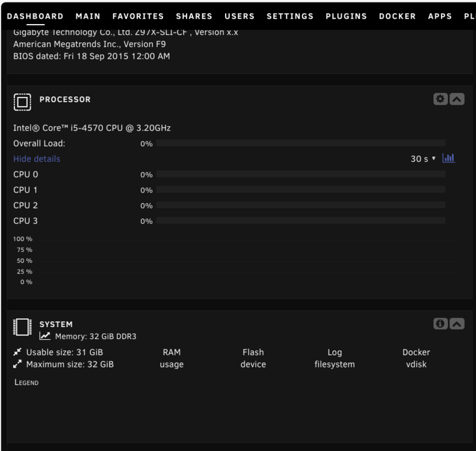Viewport: 476px width, 451px height.
Task: Open the Docker tab
Action: click(397, 16)
